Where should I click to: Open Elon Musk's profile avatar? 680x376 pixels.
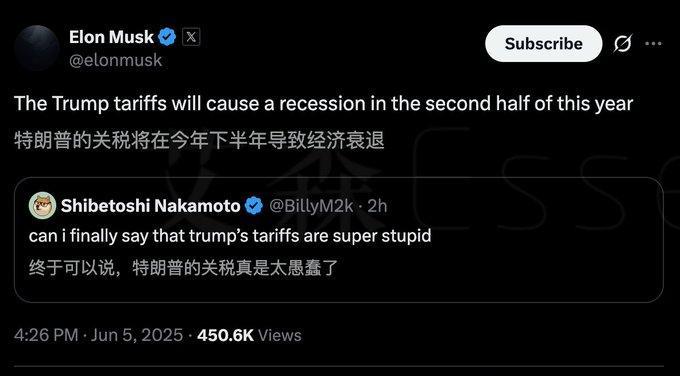(x=37, y=48)
